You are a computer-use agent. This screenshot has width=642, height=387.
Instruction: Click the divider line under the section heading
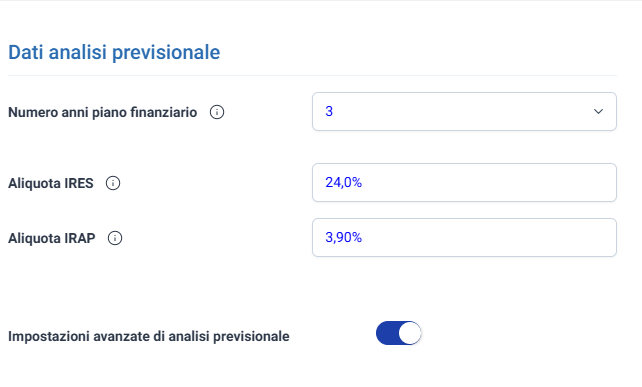pyautogui.click(x=312, y=75)
